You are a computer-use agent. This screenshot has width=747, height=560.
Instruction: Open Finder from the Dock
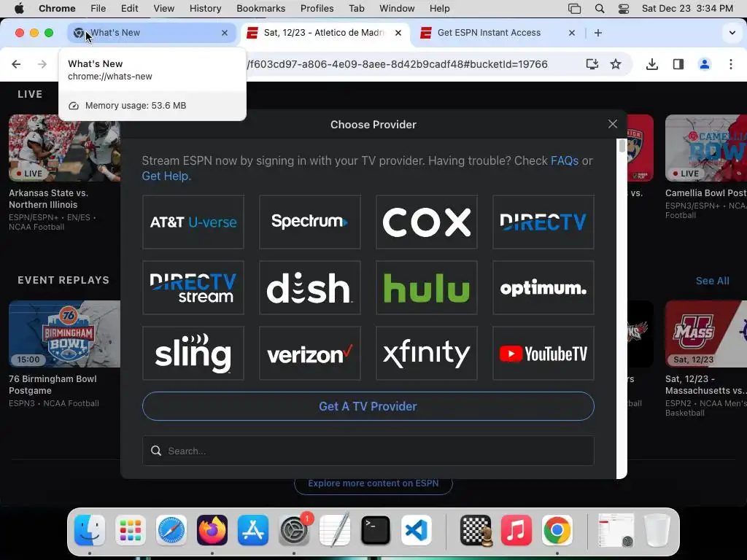click(90, 530)
